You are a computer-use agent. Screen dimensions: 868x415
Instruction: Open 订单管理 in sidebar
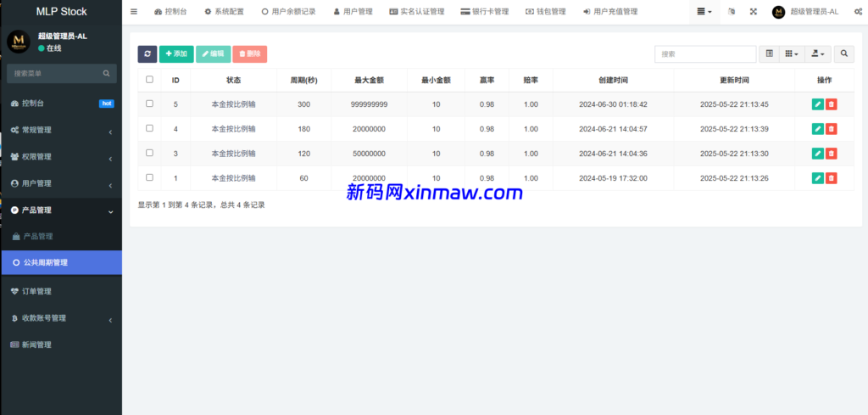tap(61, 291)
